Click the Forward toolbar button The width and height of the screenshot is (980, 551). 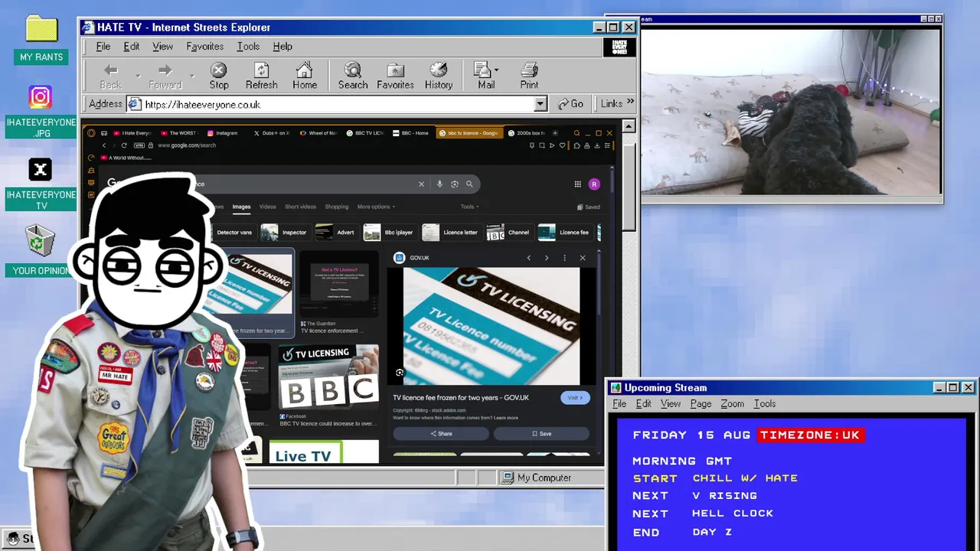165,76
